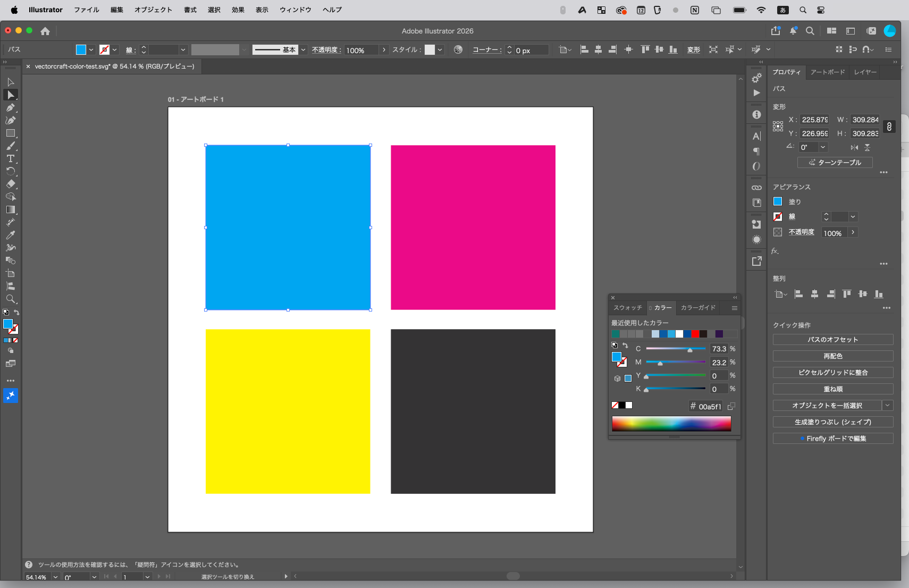Select the reference point grid

coord(778,127)
